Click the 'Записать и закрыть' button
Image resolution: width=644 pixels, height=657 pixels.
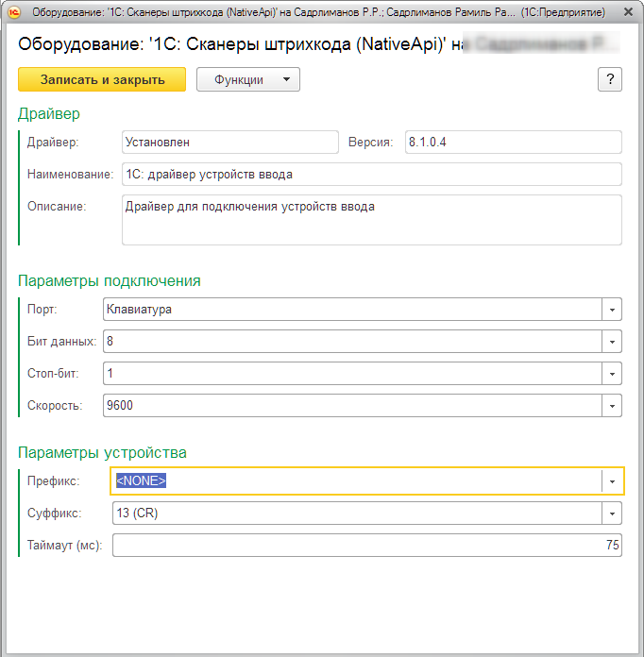click(x=102, y=79)
